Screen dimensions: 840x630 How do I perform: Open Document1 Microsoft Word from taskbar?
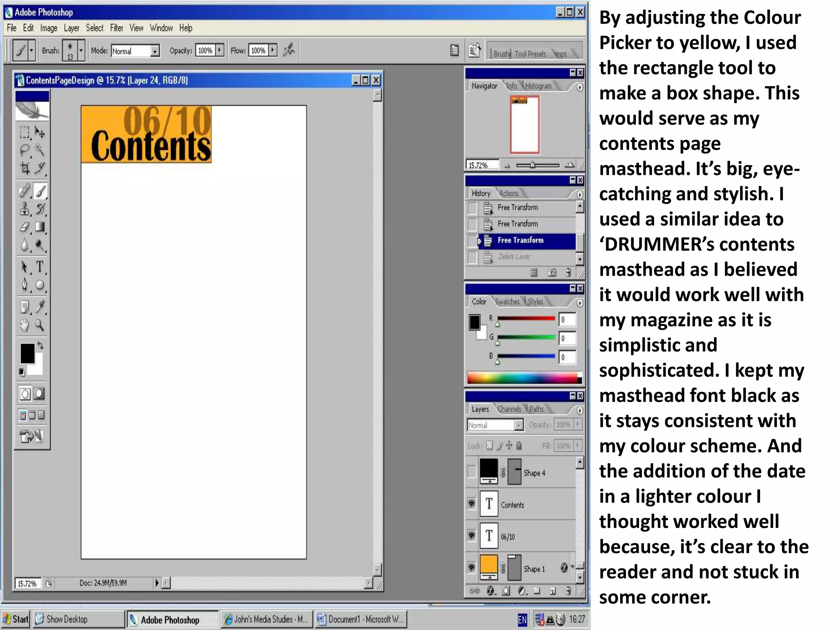[361, 619]
